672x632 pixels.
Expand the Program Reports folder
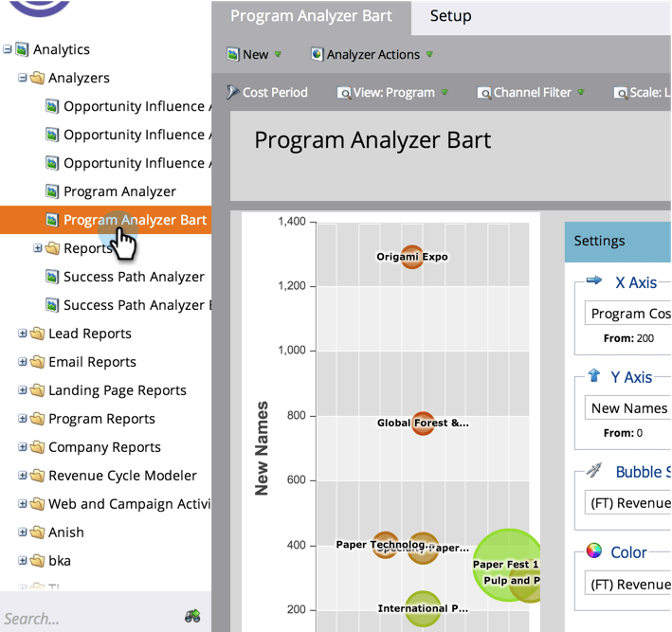tap(23, 418)
